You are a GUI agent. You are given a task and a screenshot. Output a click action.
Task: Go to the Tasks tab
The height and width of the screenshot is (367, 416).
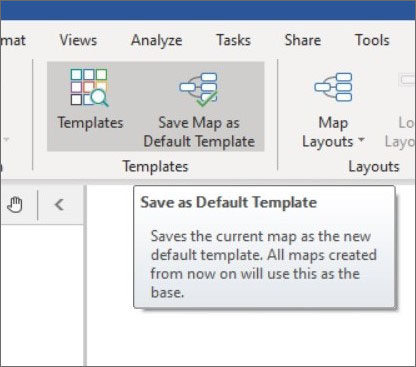pyautogui.click(x=234, y=40)
